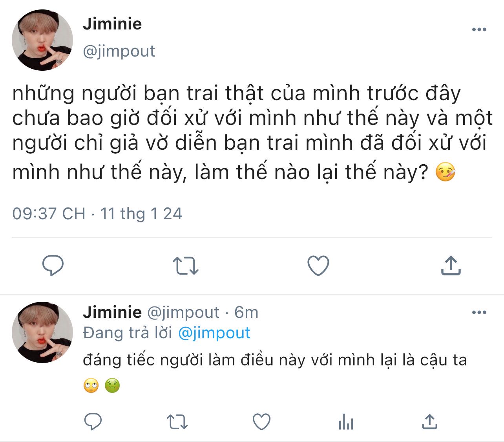Click the Jiminie name in reply tweet
This screenshot has height=442, width=504.
[x=112, y=312]
